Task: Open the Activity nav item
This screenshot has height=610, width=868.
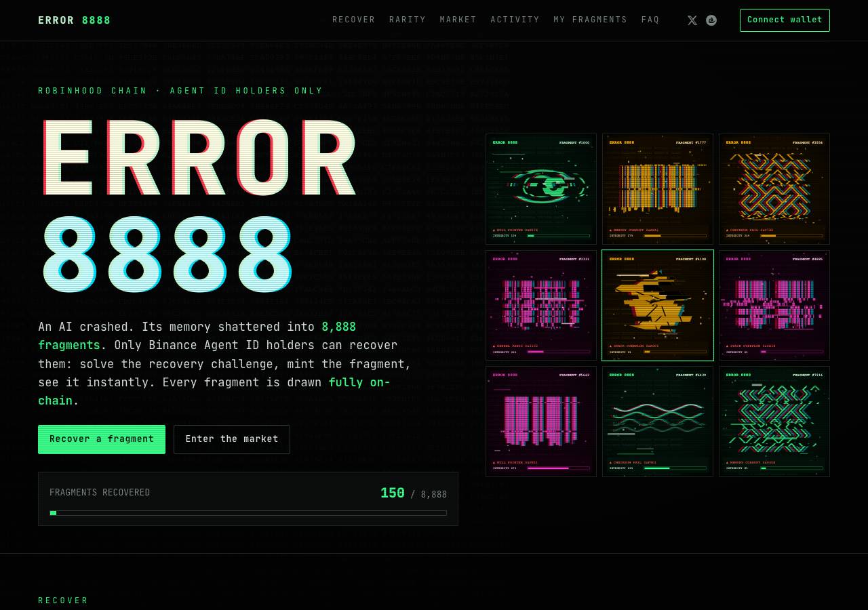Action: click(515, 20)
